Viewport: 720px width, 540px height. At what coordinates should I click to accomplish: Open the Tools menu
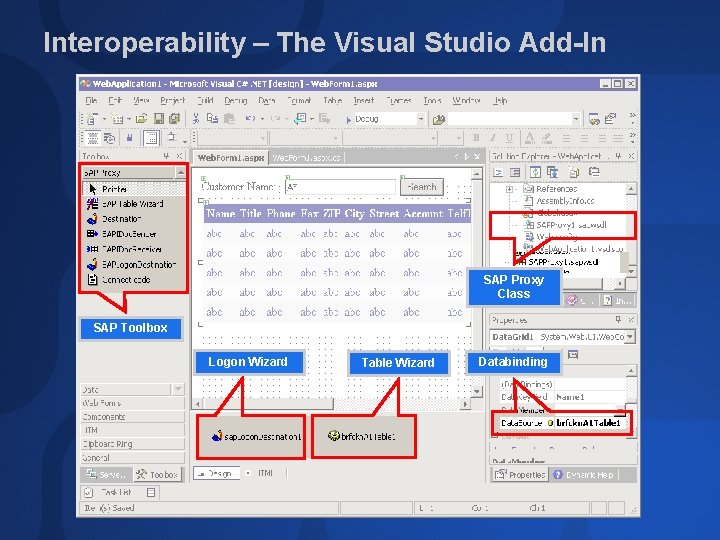click(x=432, y=101)
